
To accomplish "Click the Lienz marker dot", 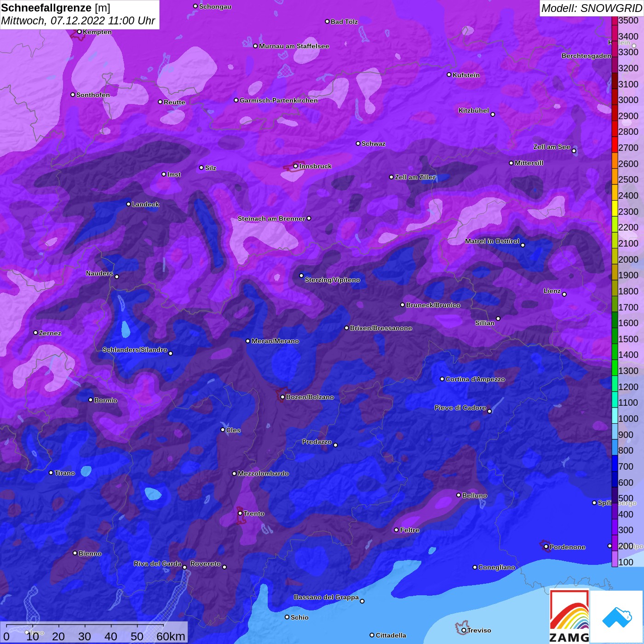I will tap(564, 294).
